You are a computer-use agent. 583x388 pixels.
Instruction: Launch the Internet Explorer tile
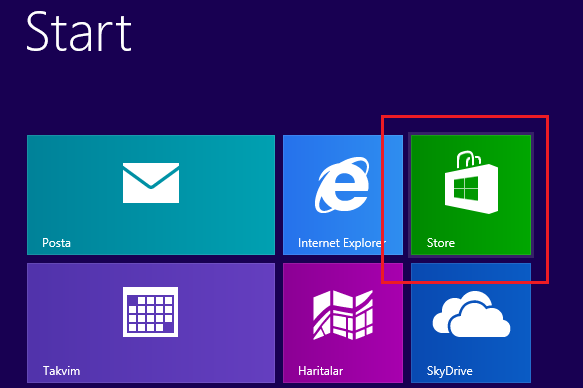[x=343, y=195]
